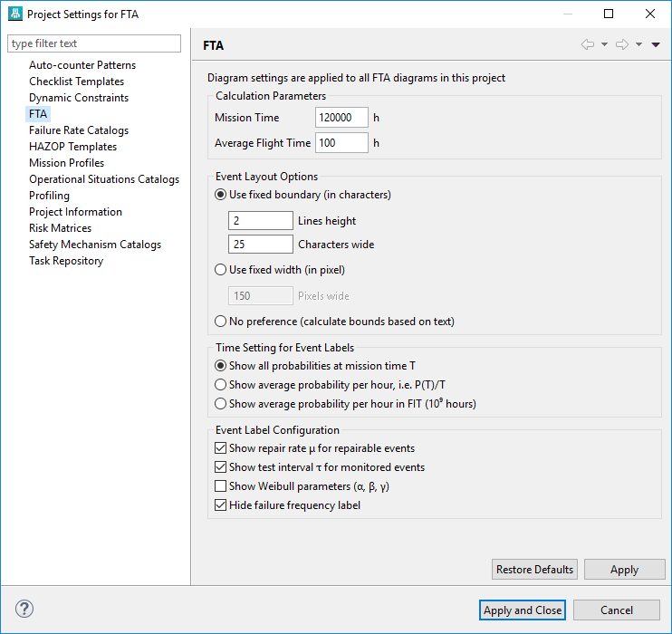Expand the forward history dropdown arrow
The image size is (672, 634).
tap(638, 44)
